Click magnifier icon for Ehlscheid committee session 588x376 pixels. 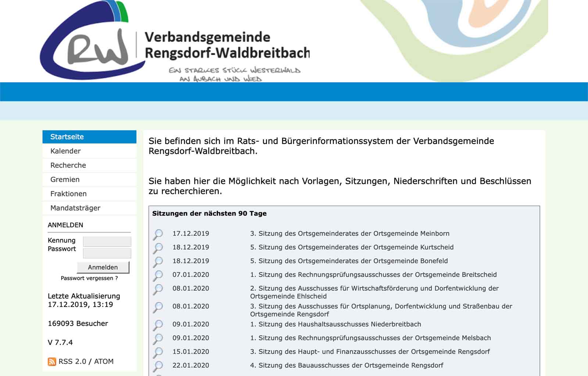coord(158,289)
